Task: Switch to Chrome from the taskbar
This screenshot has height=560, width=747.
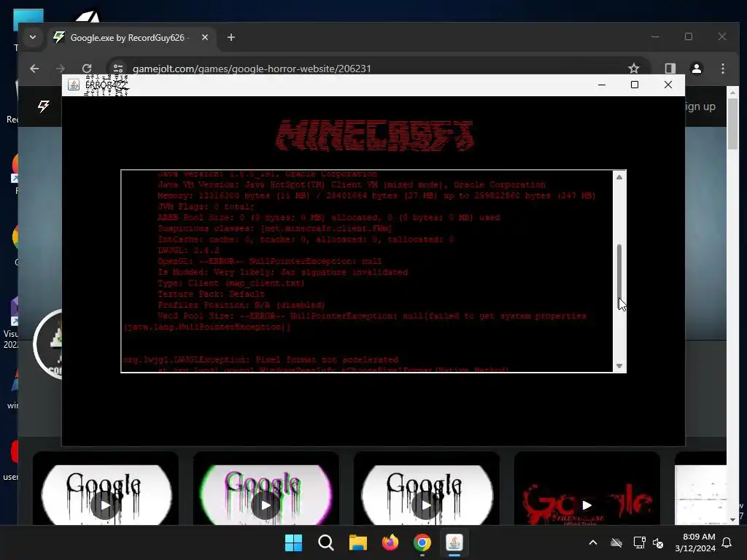Action: click(422, 542)
